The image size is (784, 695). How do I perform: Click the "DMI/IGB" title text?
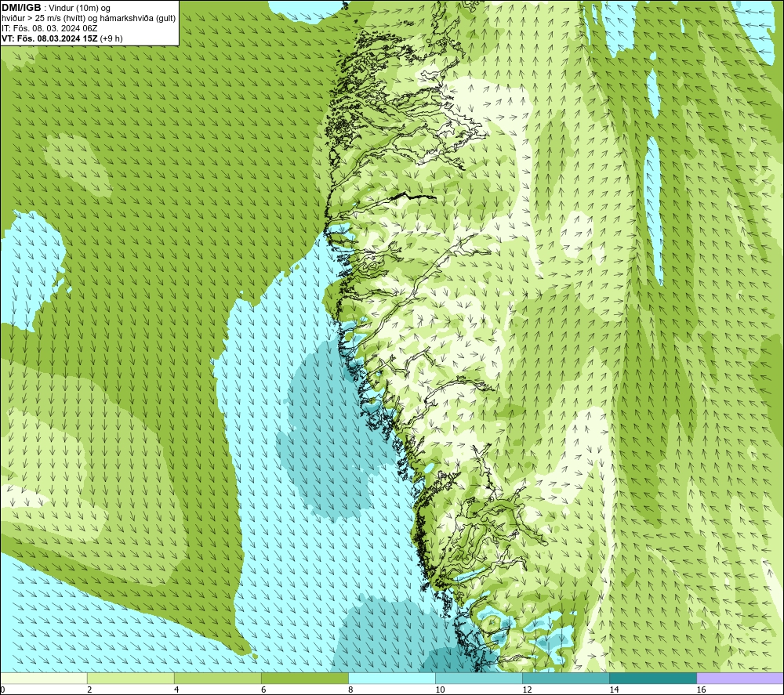[x=21, y=8]
